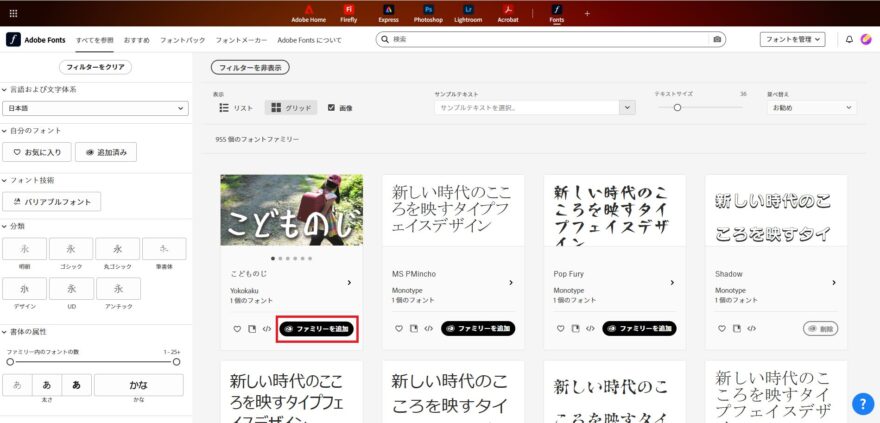The width and height of the screenshot is (880, 423).
Task: Open Adobe Fonts について tab
Action: (x=309, y=40)
